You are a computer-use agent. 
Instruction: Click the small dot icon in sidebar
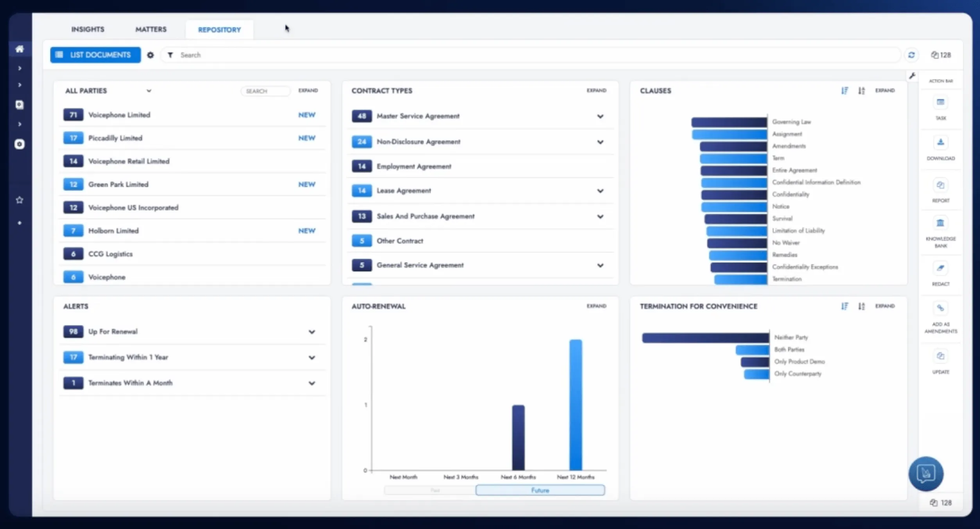[x=20, y=223]
